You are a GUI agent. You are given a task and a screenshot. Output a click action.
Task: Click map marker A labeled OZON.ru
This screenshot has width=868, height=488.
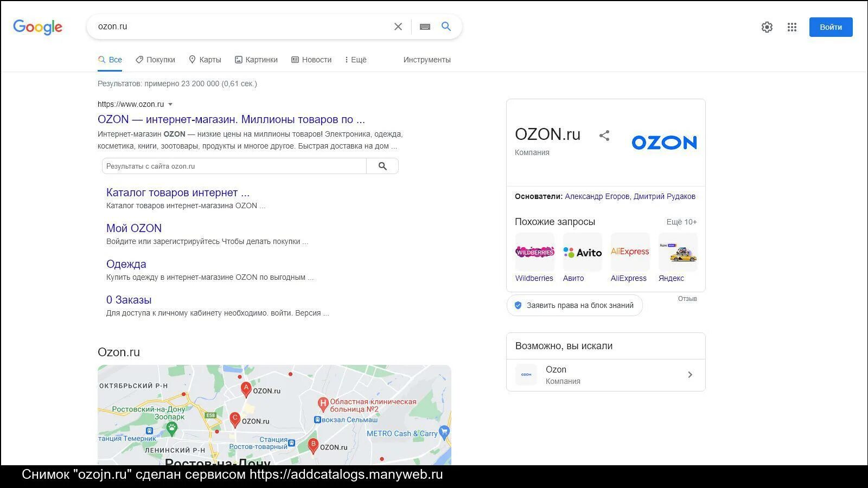(x=246, y=390)
